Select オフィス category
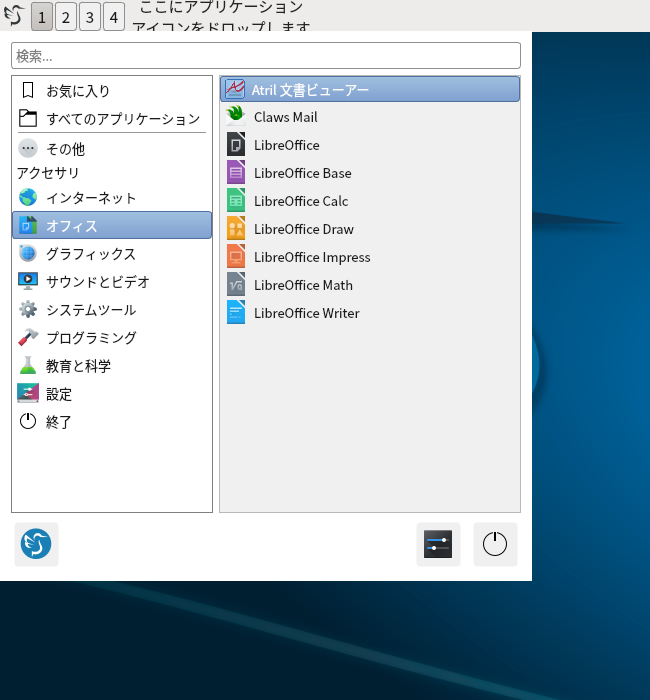Screen dimensions: 650x700 pyautogui.click(x=112, y=225)
